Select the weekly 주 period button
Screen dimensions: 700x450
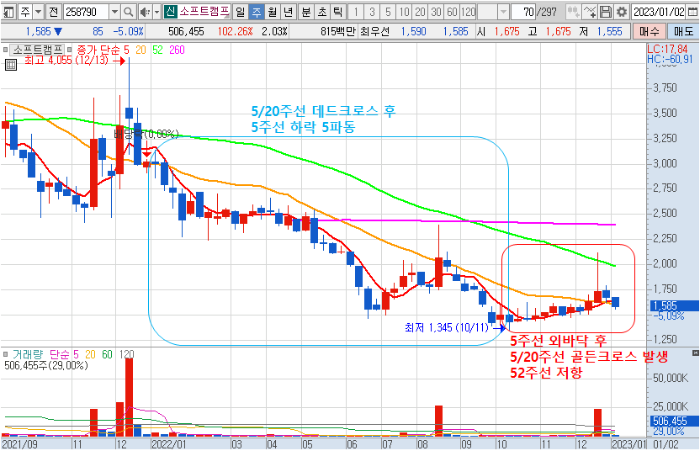coord(256,11)
